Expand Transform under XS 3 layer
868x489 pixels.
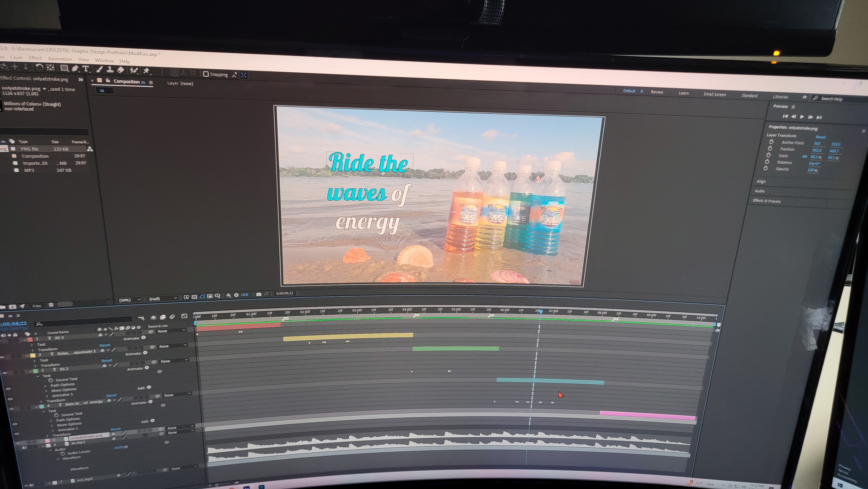(33, 350)
